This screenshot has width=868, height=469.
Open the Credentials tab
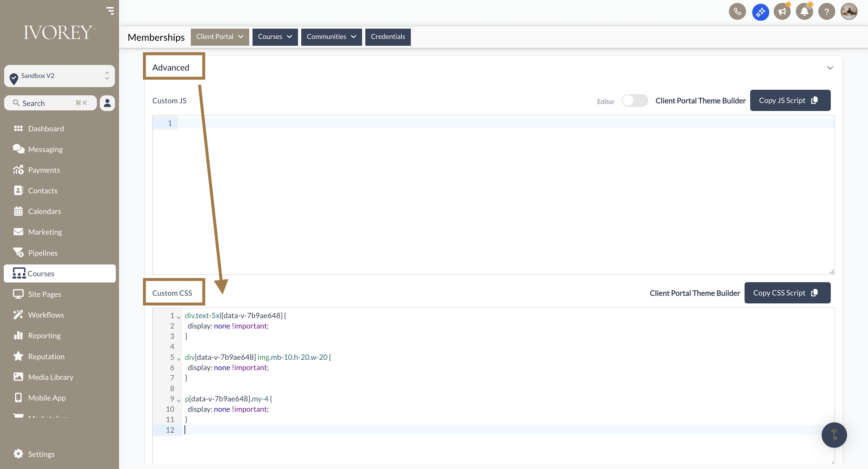(387, 37)
